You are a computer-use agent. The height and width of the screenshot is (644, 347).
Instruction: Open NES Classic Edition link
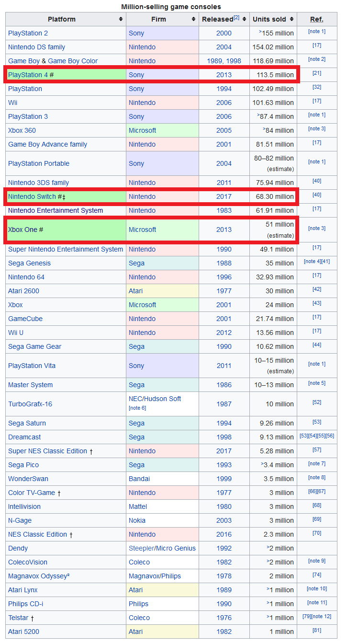pyautogui.click(x=37, y=534)
